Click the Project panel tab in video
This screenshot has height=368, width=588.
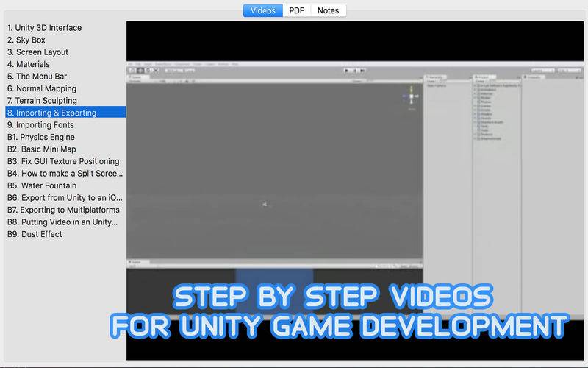484,77
